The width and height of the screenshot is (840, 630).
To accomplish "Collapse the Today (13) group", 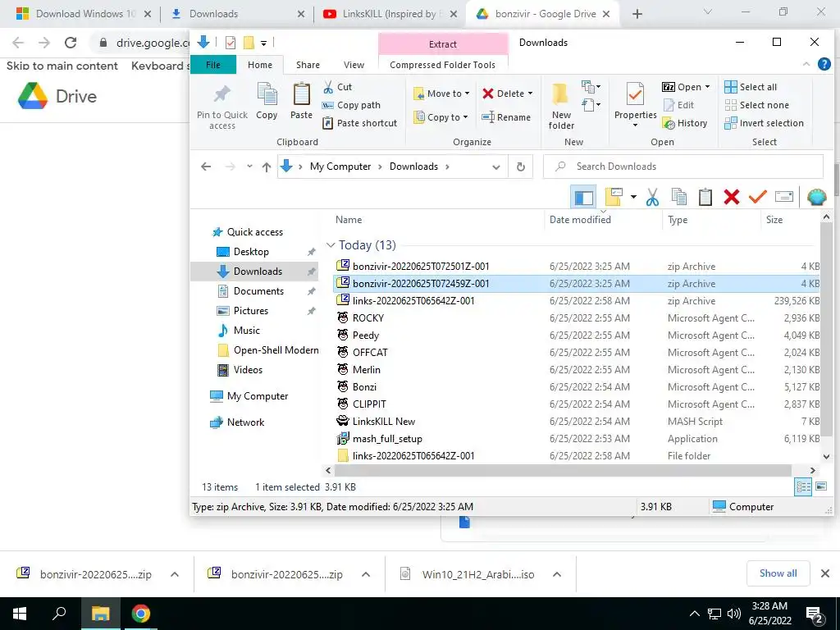I will 330,245.
